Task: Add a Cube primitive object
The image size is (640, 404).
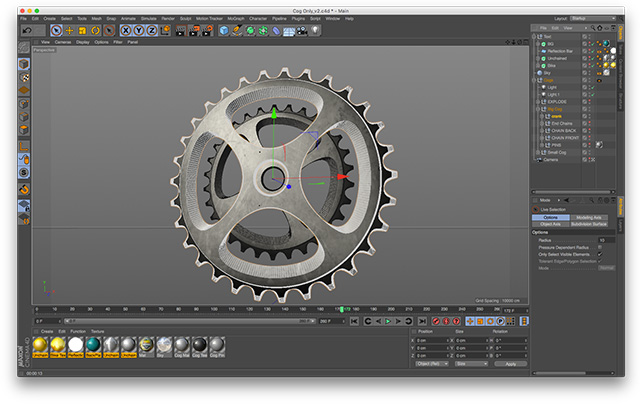Action: pos(223,30)
